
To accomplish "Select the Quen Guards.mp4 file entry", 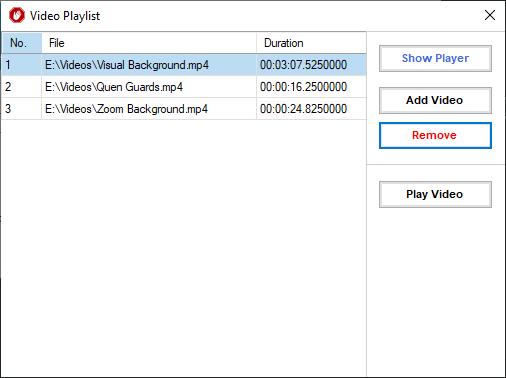I will (x=149, y=87).
